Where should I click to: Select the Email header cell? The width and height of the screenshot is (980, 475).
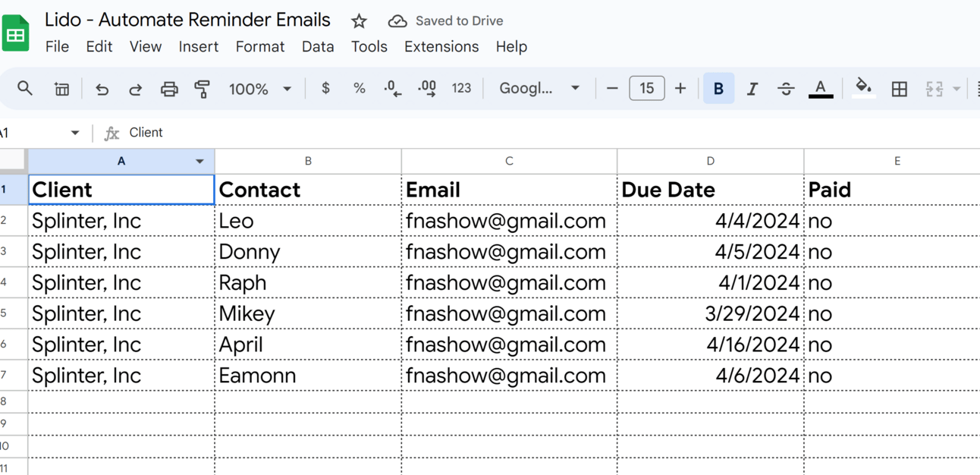coord(509,190)
